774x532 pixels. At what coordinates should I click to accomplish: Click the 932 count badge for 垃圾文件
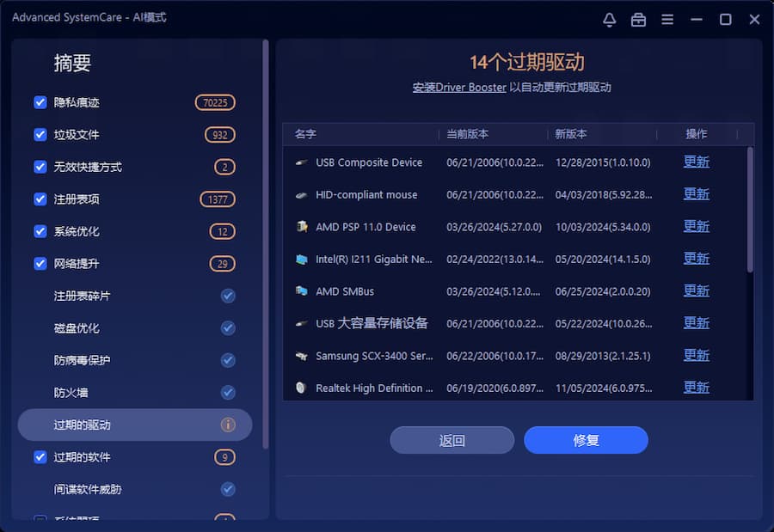[x=219, y=135]
